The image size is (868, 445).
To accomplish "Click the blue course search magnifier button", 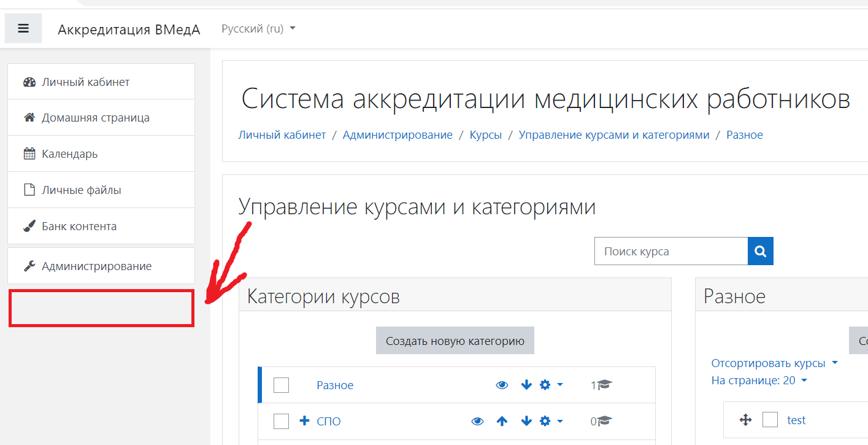I will 761,251.
